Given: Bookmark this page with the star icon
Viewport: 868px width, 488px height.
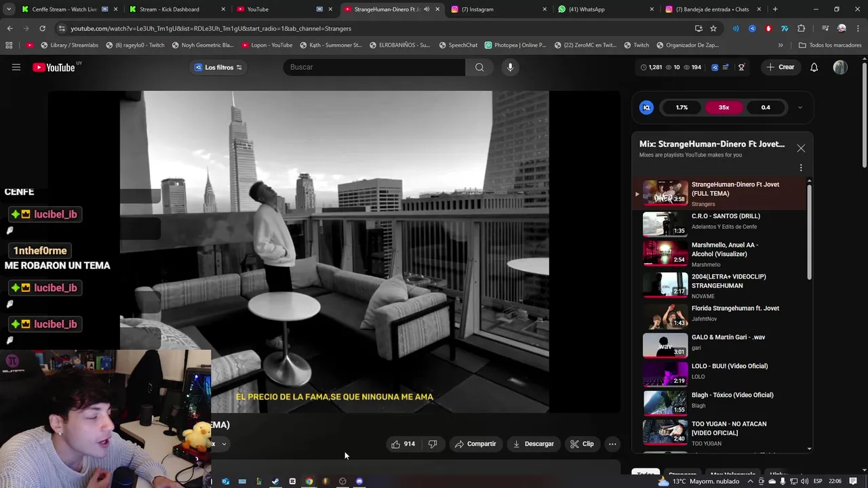Looking at the screenshot, I should coord(713,28).
